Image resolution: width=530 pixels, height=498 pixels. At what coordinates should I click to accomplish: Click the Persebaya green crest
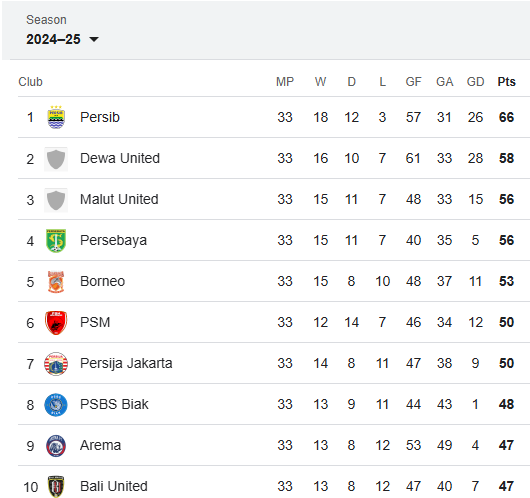56,241
